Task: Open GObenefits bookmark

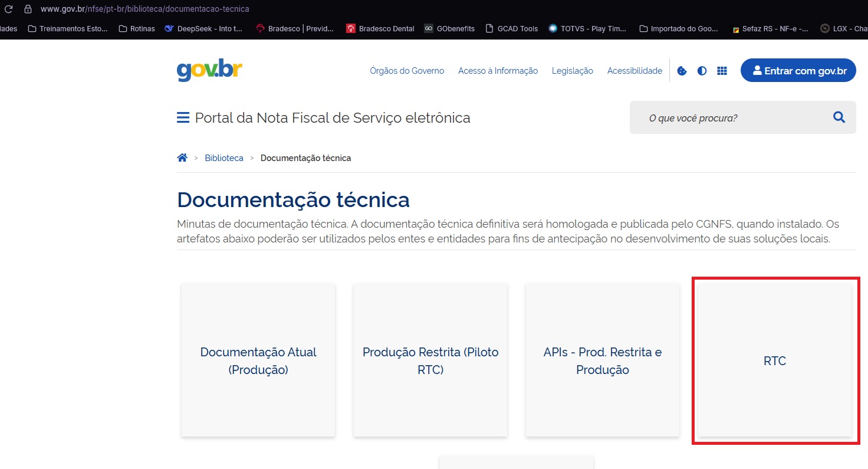Action: point(449,28)
